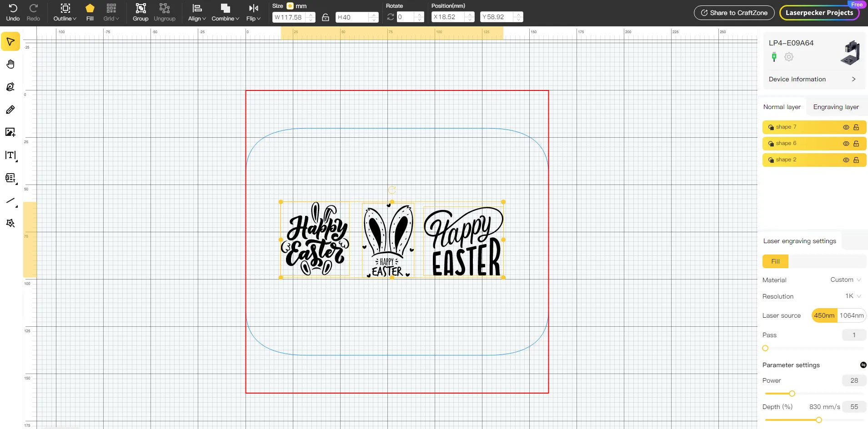This screenshot has height=429, width=868.
Task: Select the 450nm laser source
Action: (824, 315)
